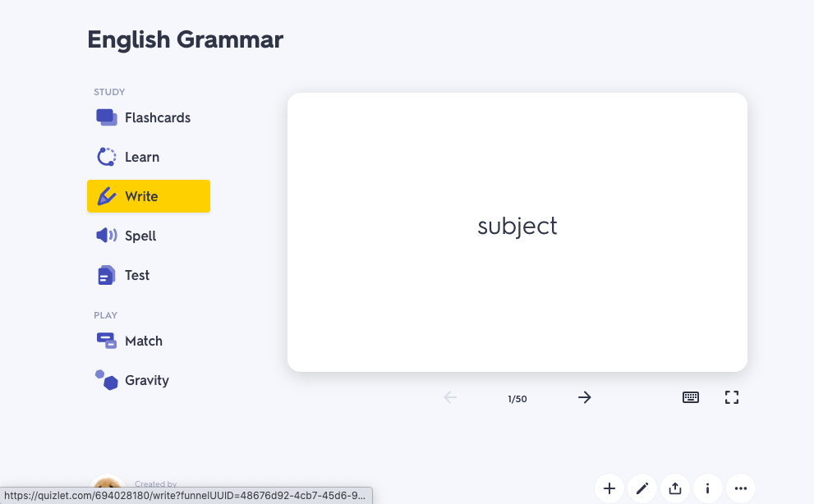Open the Learn study mode
The image size is (814, 504).
(x=142, y=157)
